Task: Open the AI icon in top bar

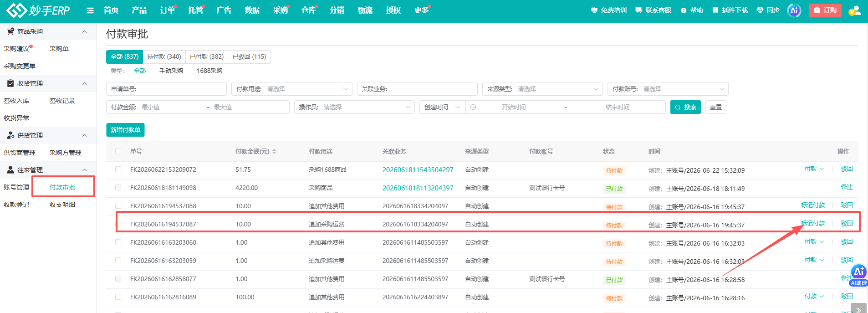Action: [794, 10]
